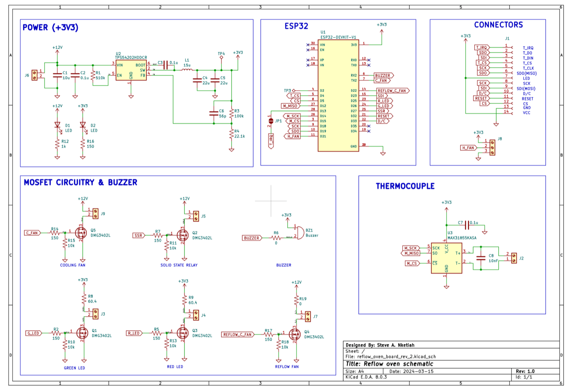Select the R19 zero-ohm resistor symbol
The width and height of the screenshot is (570, 392).
[296, 301]
